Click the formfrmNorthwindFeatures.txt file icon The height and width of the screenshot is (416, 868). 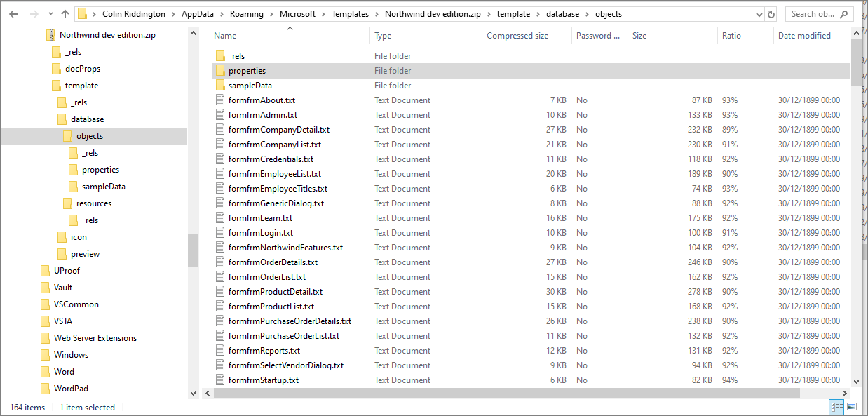click(220, 248)
